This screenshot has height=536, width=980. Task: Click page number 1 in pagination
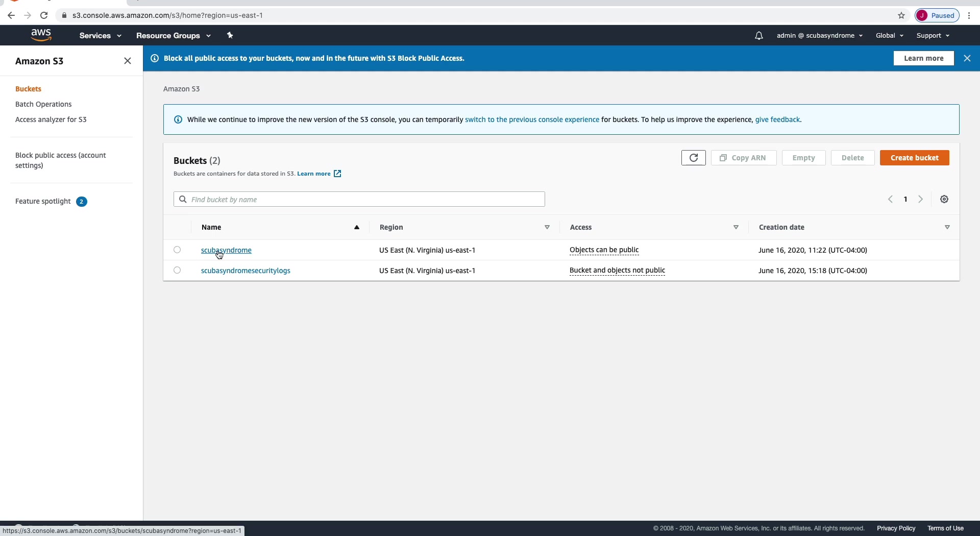905,199
